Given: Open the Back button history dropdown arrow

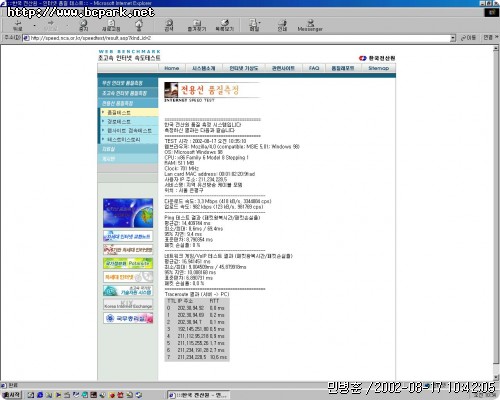Looking at the screenshot, I should (x=34, y=25).
